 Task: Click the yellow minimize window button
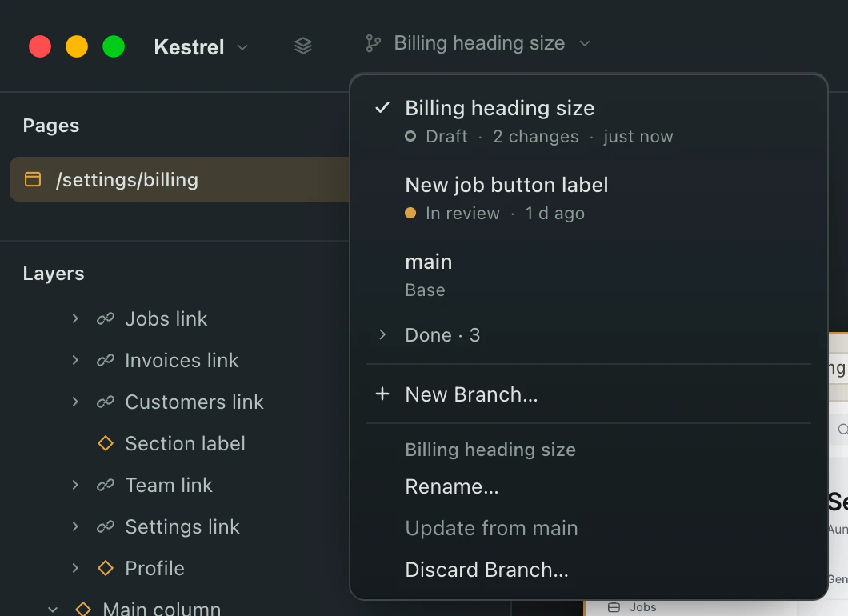77,46
